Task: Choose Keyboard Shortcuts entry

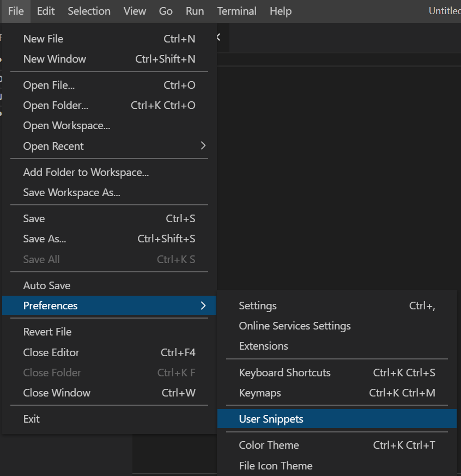Action: [x=284, y=373]
